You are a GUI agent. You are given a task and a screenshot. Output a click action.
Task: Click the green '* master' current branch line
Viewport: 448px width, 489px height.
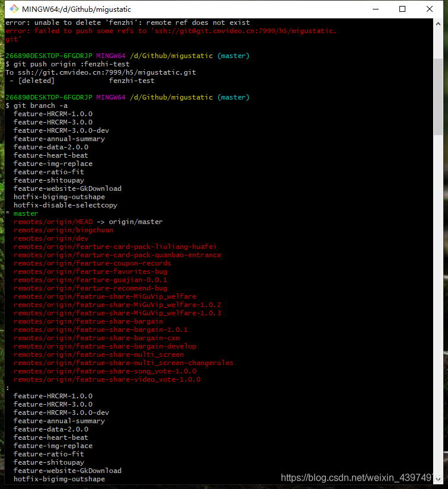coord(22,213)
